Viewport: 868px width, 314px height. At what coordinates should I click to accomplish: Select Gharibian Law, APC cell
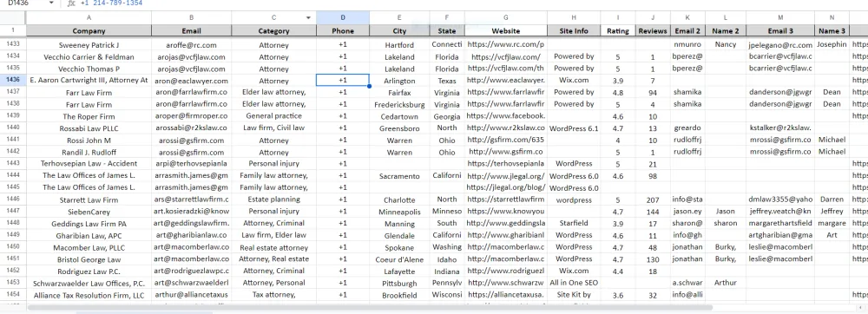point(89,236)
